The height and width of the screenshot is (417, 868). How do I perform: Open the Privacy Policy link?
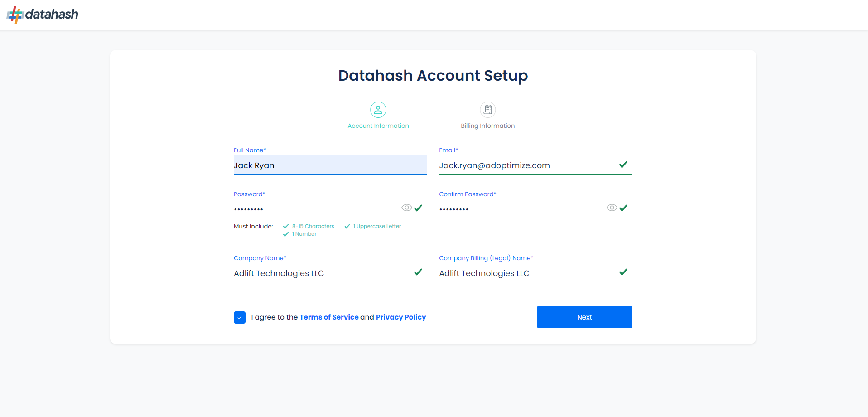point(401,317)
